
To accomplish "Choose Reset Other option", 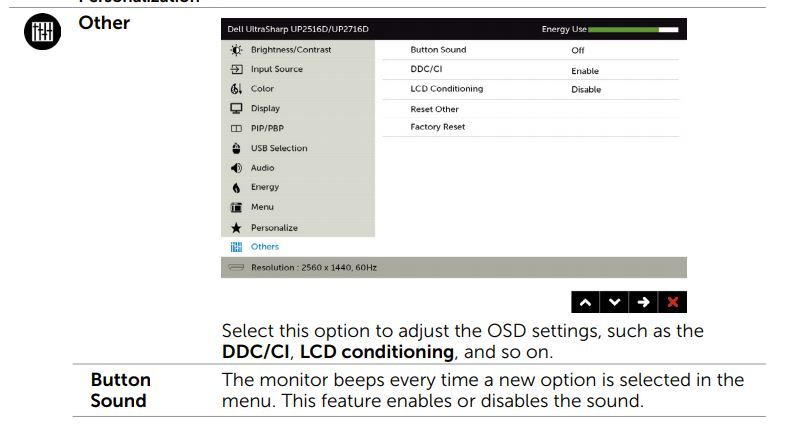I will coord(434,109).
